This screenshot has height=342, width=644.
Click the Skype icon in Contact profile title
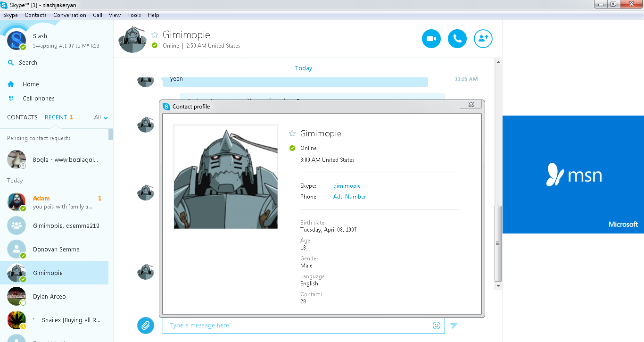pos(166,107)
